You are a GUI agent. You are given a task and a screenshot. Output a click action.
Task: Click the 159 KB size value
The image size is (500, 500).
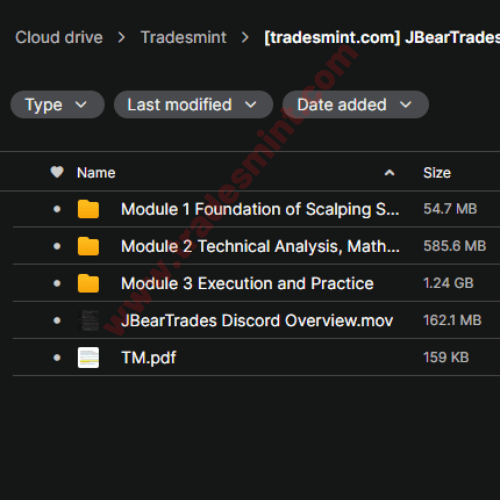coord(446,357)
